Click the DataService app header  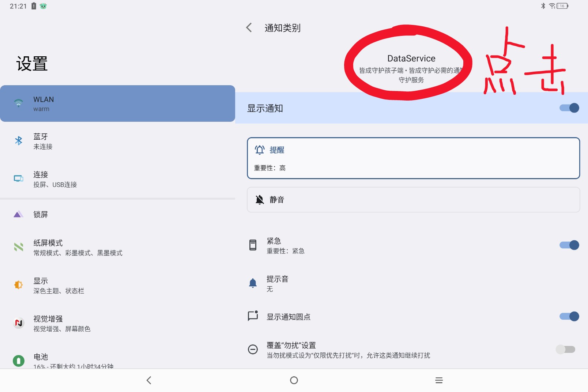[411, 69]
